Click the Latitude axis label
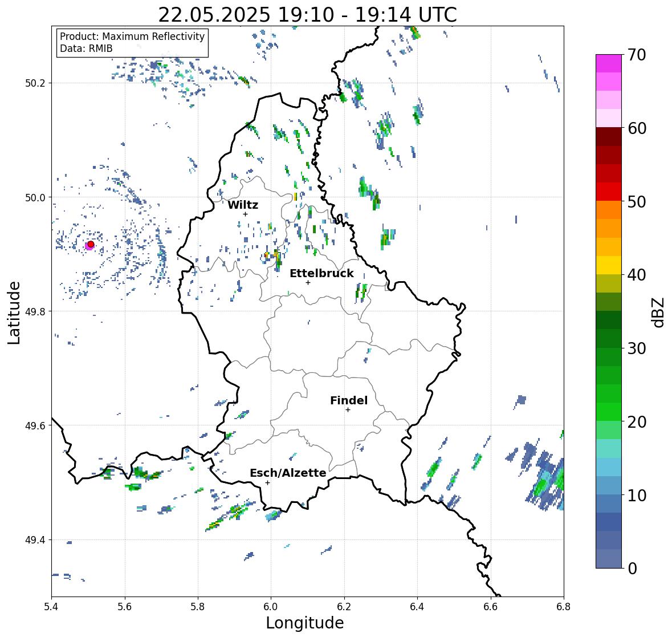The width and height of the screenshot is (672, 637). click(14, 313)
